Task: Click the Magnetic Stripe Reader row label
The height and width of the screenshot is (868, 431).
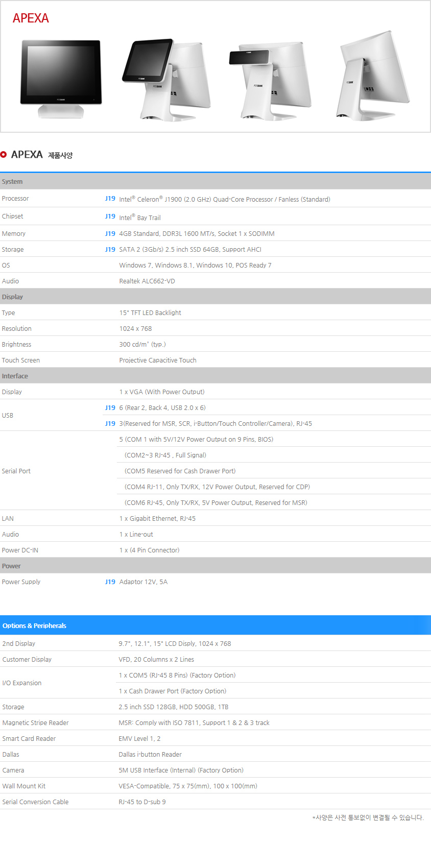Action: pos(35,723)
